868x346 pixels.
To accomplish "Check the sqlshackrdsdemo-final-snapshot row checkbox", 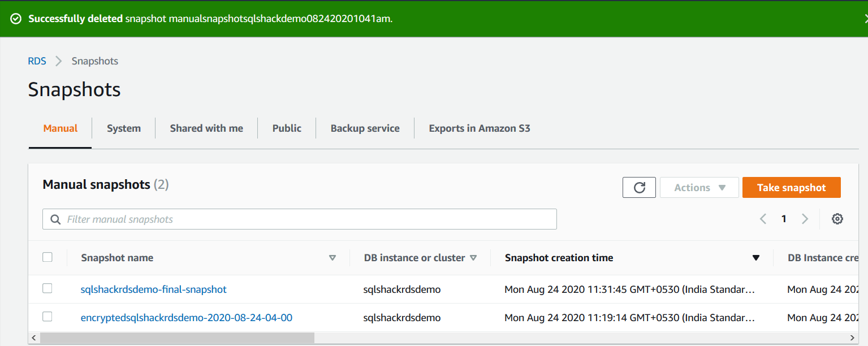I will point(47,289).
